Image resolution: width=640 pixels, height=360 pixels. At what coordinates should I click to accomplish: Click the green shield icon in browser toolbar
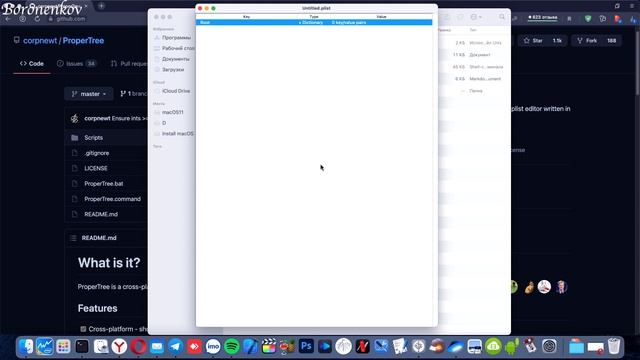[588, 18]
